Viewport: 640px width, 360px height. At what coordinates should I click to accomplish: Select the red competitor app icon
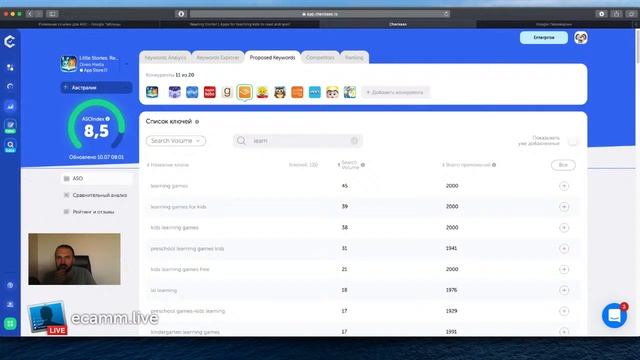click(x=209, y=92)
